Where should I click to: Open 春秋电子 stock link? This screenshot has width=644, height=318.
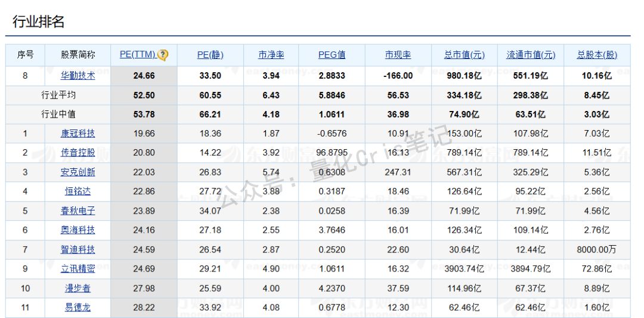(78, 211)
